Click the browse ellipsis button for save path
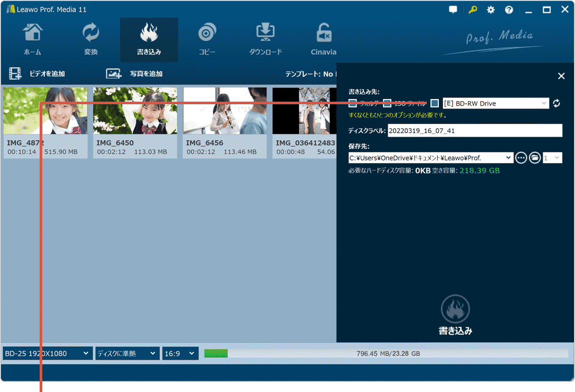This screenshot has height=392, width=575. point(521,157)
